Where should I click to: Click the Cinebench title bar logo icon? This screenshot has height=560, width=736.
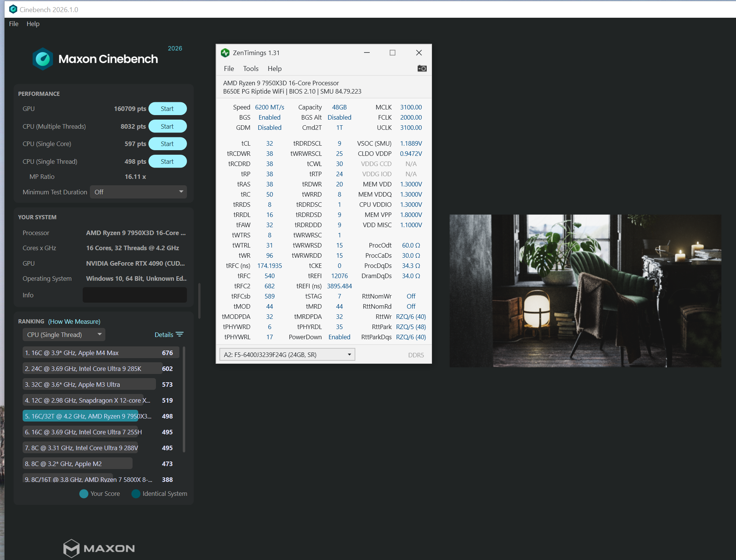(x=13, y=9)
